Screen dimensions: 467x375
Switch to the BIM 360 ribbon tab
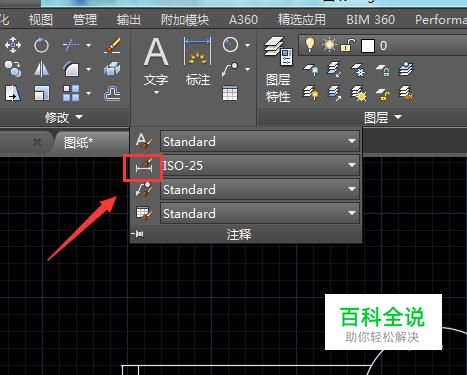(370, 20)
